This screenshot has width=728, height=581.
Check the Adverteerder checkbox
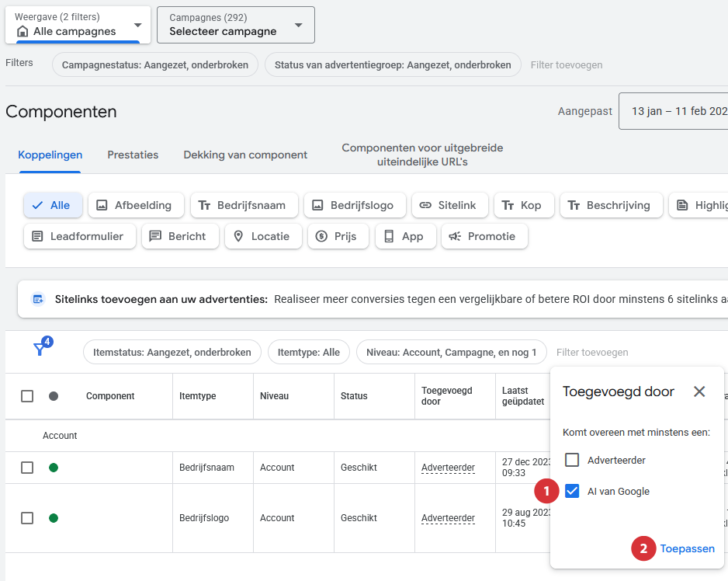[x=572, y=460]
